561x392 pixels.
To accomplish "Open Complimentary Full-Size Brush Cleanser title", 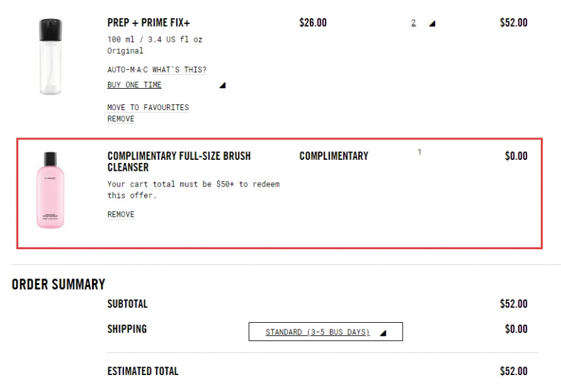I will [x=179, y=161].
